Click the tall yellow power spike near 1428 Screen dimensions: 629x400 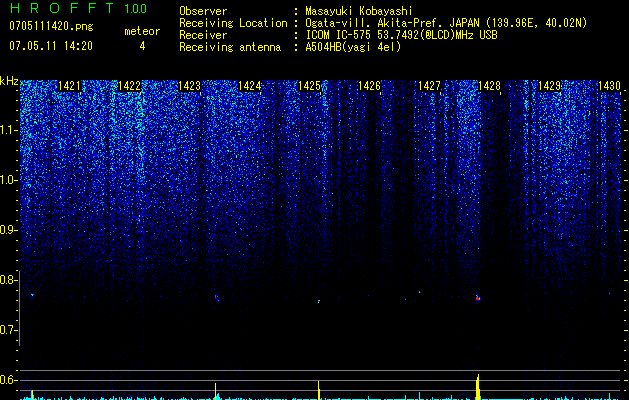[x=478, y=386]
